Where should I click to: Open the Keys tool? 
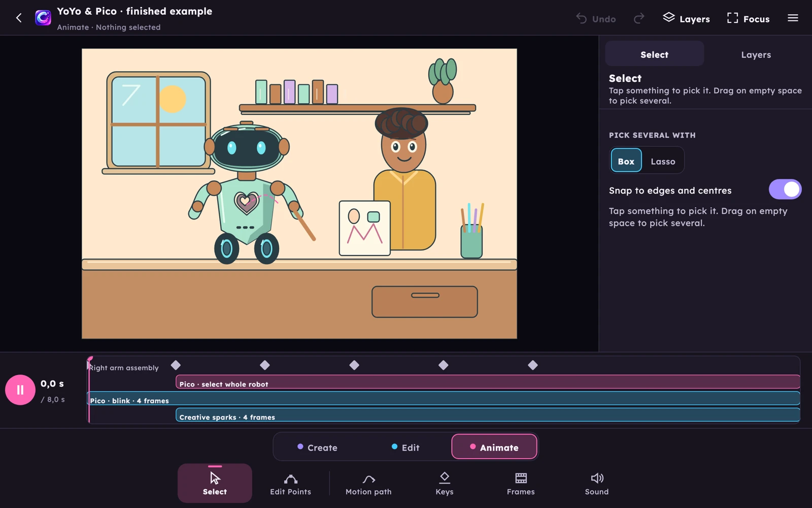[445, 483]
